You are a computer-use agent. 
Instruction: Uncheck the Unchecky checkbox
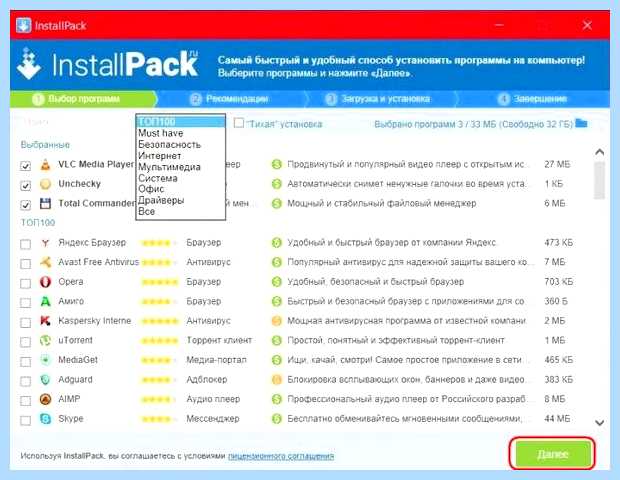[x=25, y=185]
